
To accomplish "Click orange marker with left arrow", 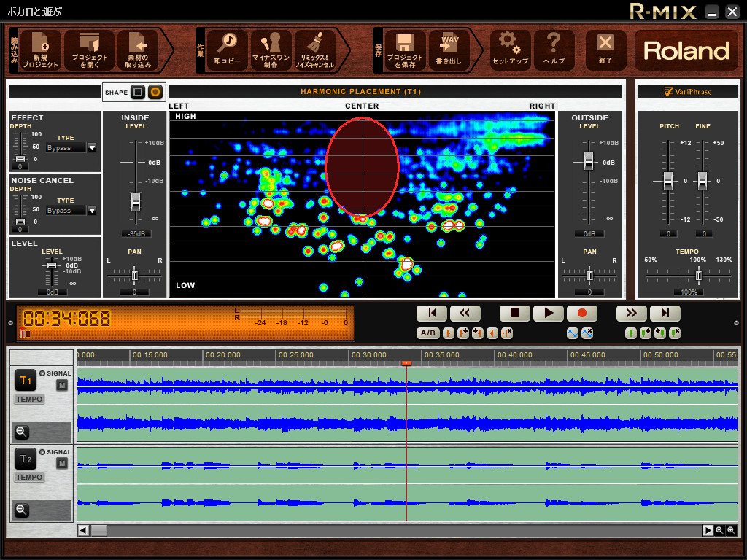I will click(463, 332).
